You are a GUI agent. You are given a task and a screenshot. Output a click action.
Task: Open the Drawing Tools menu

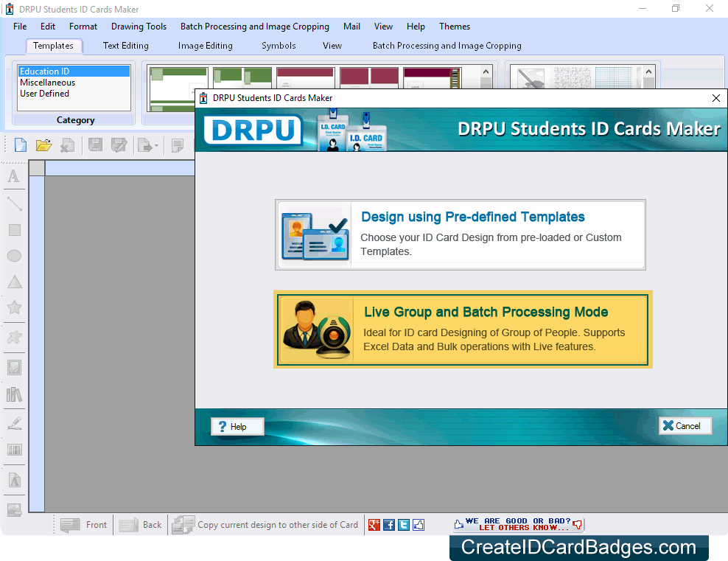139,27
